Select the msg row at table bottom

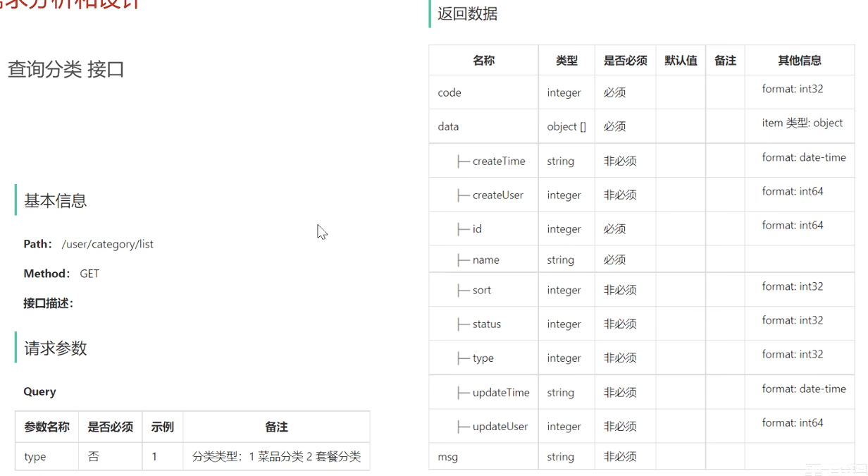point(448,457)
